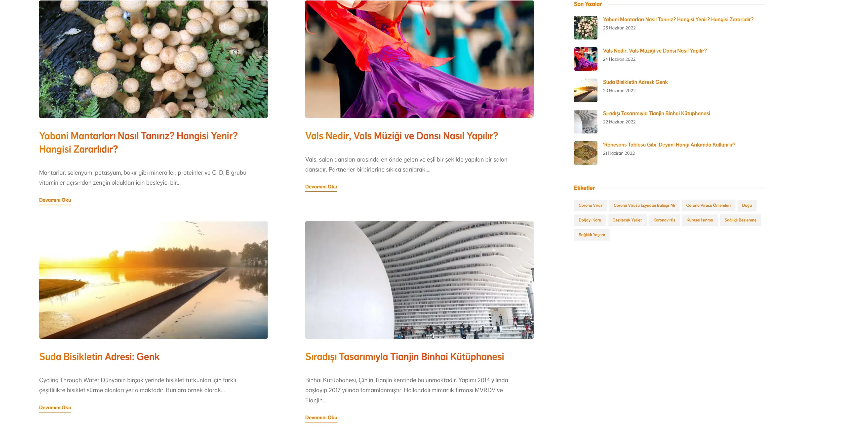The width and height of the screenshot is (868, 431).
Task: Open the 'Vals Nedir' article title link
Action: pos(402,136)
